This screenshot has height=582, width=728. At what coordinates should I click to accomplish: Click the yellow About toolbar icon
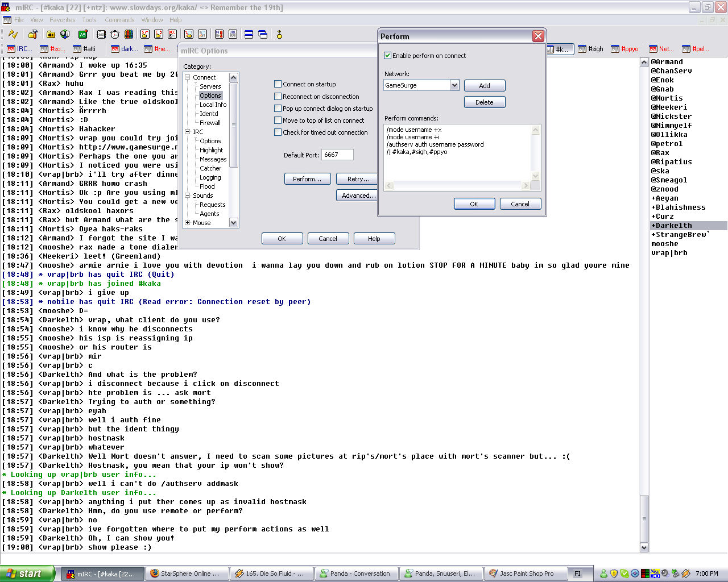(x=279, y=34)
